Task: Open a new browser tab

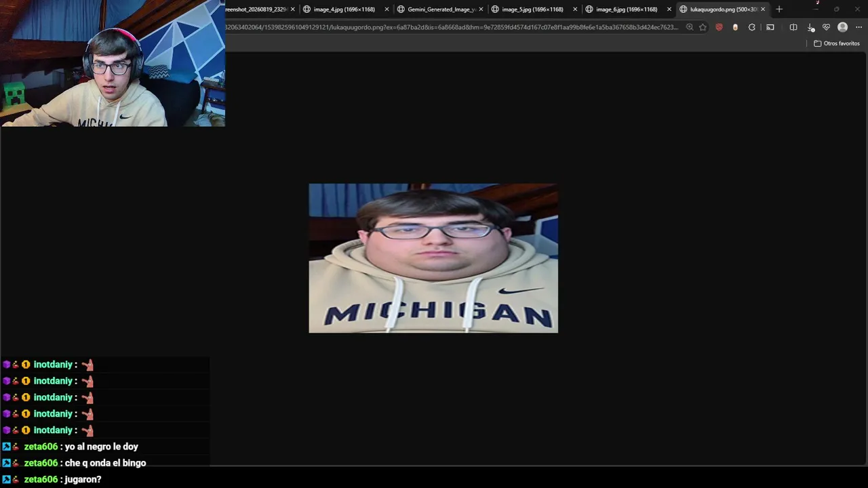Action: (x=779, y=9)
